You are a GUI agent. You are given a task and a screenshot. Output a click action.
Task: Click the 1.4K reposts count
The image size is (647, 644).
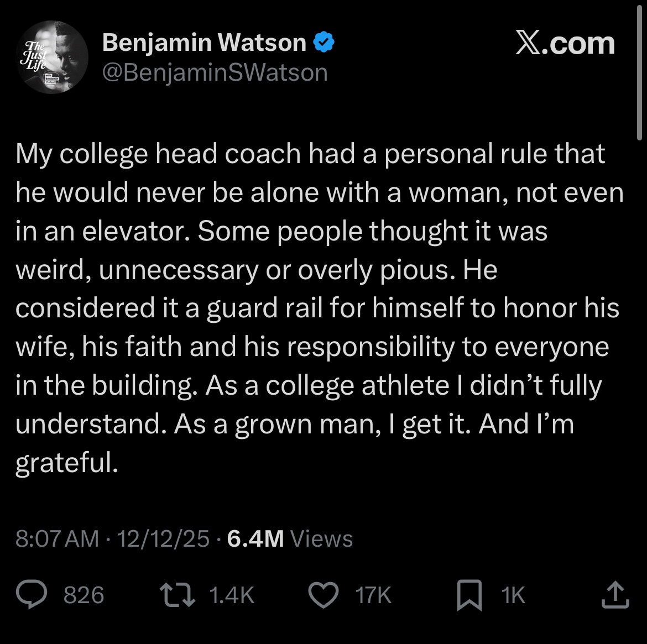pos(232,595)
